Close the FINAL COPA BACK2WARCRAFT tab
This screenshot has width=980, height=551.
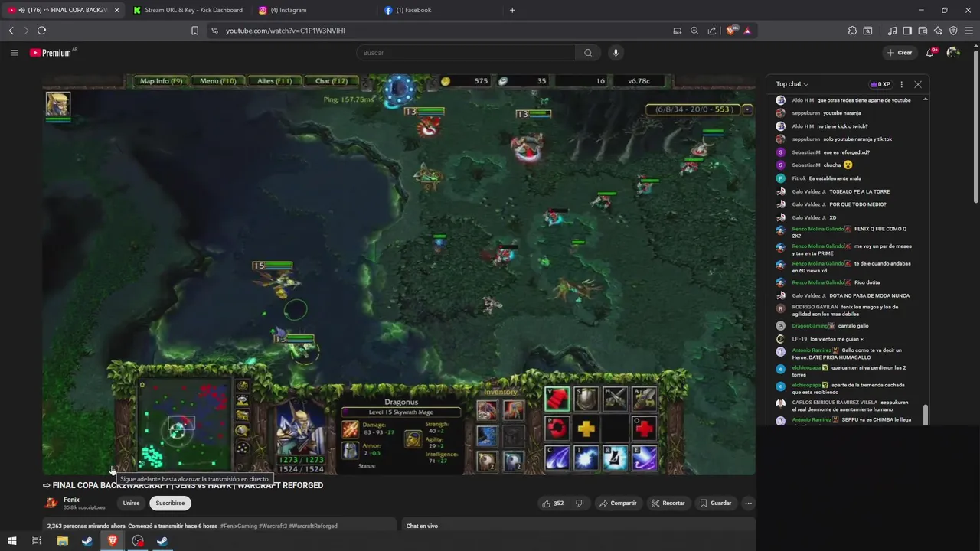point(117,10)
